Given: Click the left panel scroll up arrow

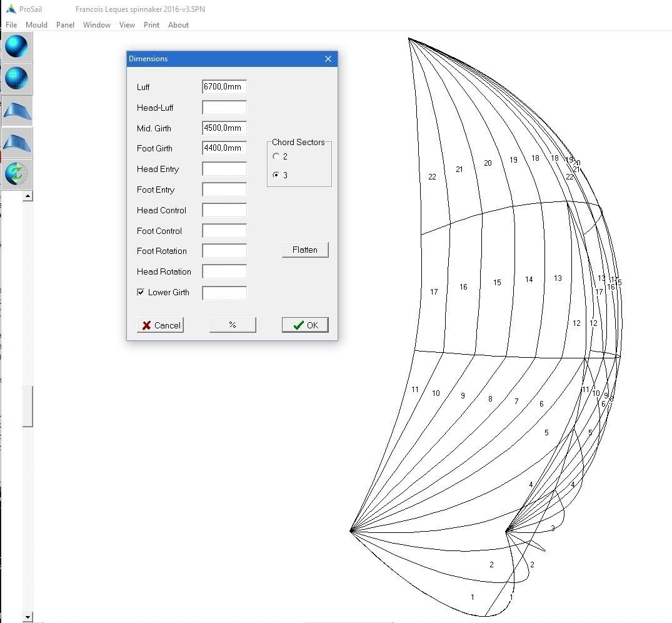Looking at the screenshot, I should click(x=28, y=196).
